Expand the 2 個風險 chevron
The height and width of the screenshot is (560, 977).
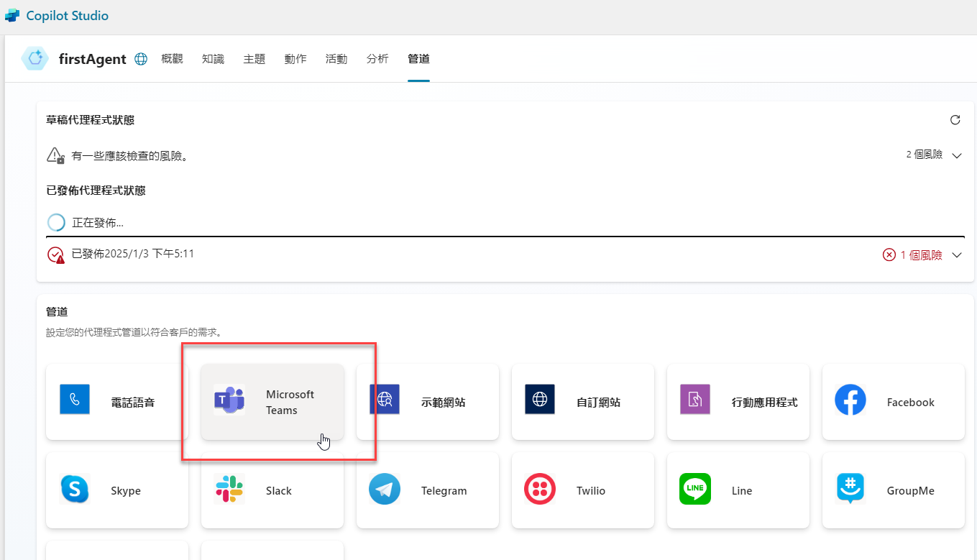pos(957,155)
